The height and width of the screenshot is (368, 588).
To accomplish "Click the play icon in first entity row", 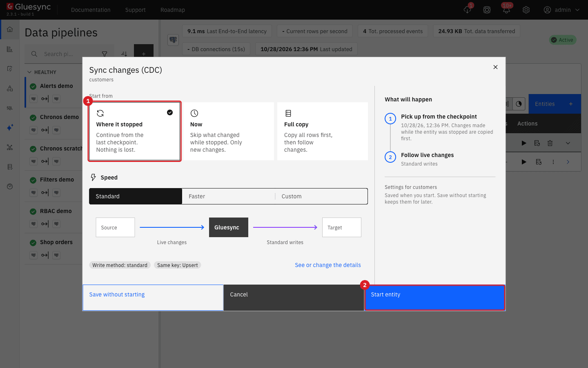I will point(524,143).
